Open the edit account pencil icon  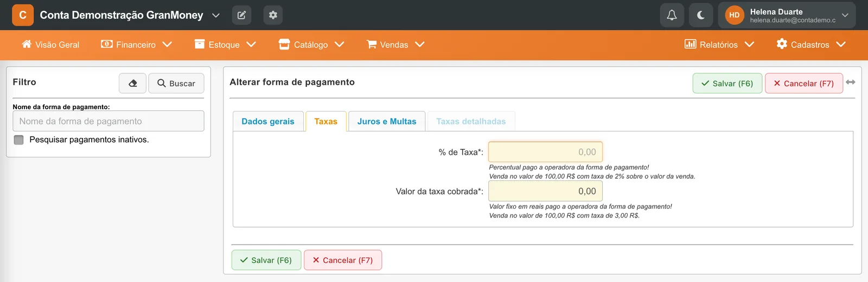241,15
